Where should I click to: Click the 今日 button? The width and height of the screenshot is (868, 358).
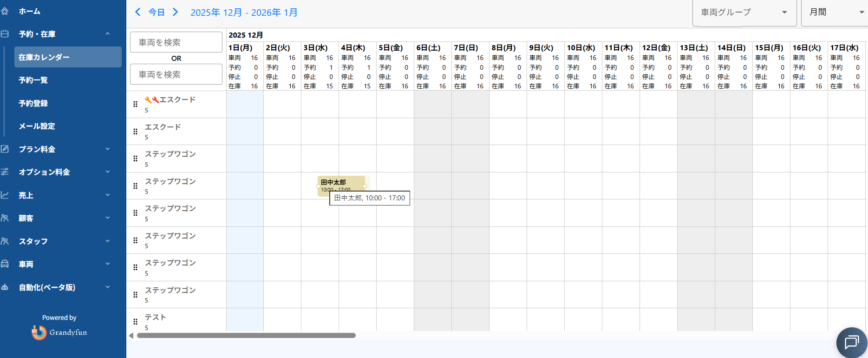click(157, 13)
